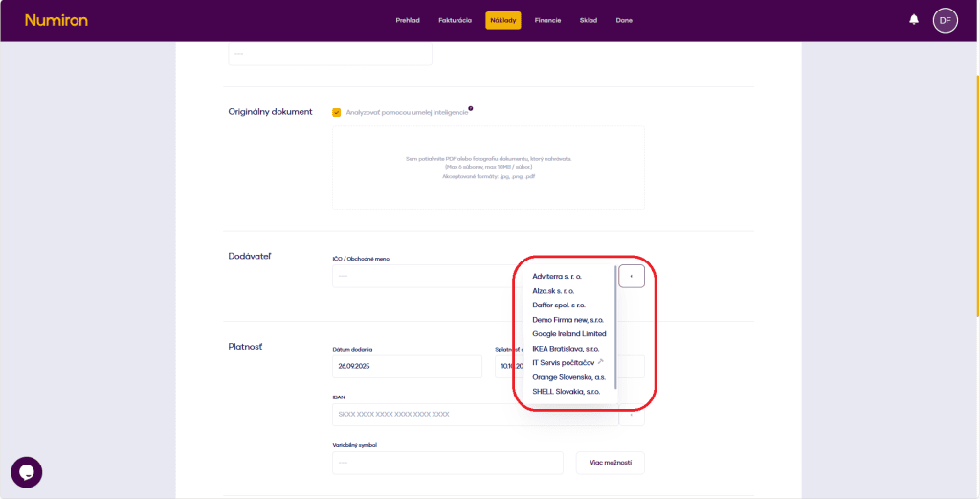Image resolution: width=980 pixels, height=499 pixels.
Task: Click the document upload drop area
Action: pos(488,168)
